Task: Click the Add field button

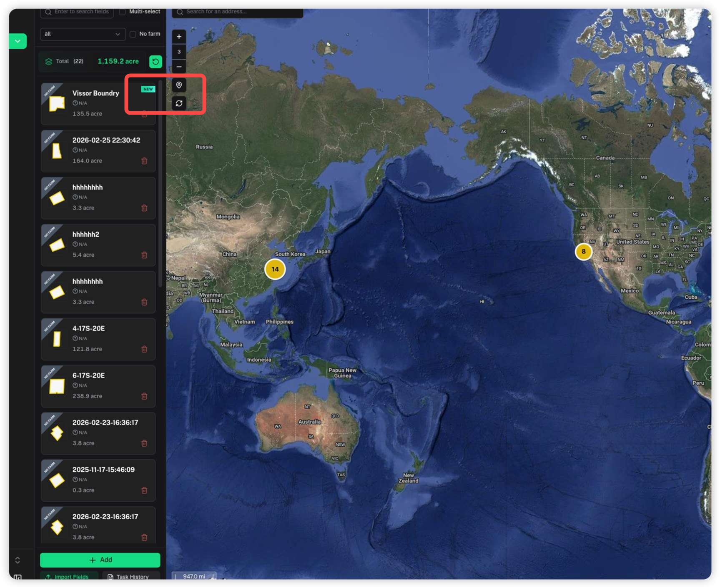Action: [x=100, y=560]
